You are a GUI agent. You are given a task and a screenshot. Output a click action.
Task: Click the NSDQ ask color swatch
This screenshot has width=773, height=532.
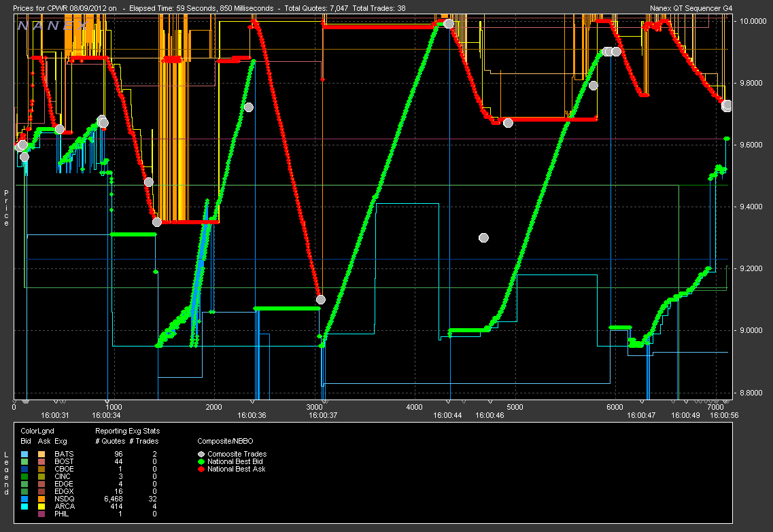tap(41, 499)
